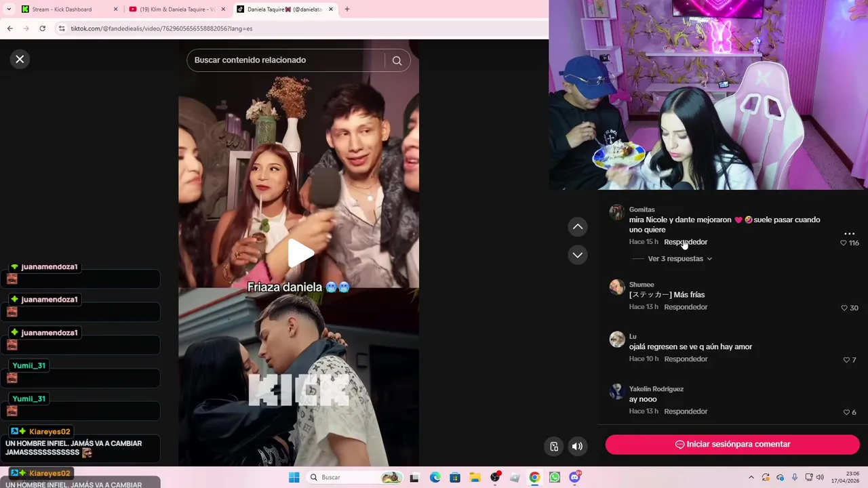The height and width of the screenshot is (488, 868).
Task: Open Windows Start menu
Action: (294, 477)
